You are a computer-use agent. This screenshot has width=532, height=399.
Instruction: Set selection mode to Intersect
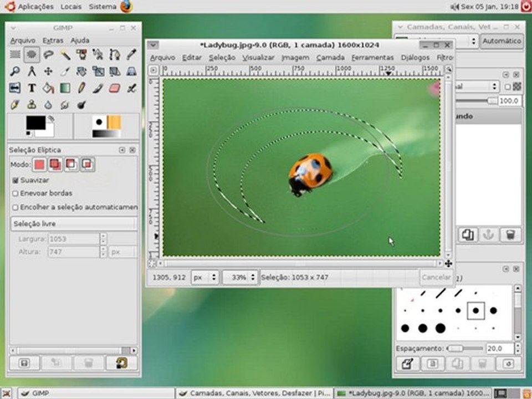pyautogui.click(x=88, y=165)
